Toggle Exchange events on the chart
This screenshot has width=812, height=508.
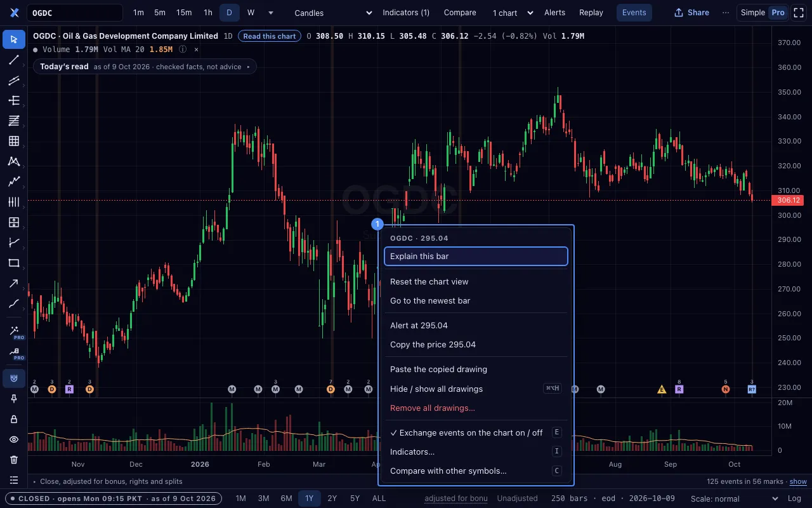click(x=476, y=432)
